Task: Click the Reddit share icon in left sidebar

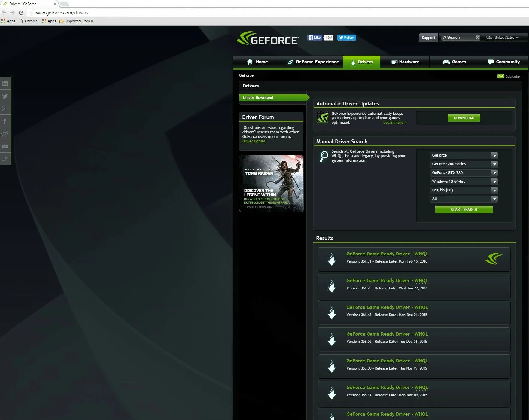Action: point(5,134)
